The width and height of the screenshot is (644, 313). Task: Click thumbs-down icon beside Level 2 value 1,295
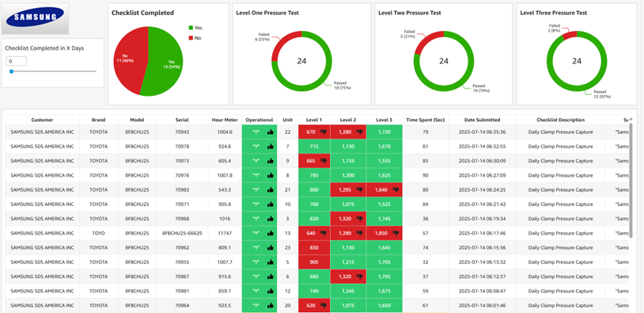pos(360,190)
